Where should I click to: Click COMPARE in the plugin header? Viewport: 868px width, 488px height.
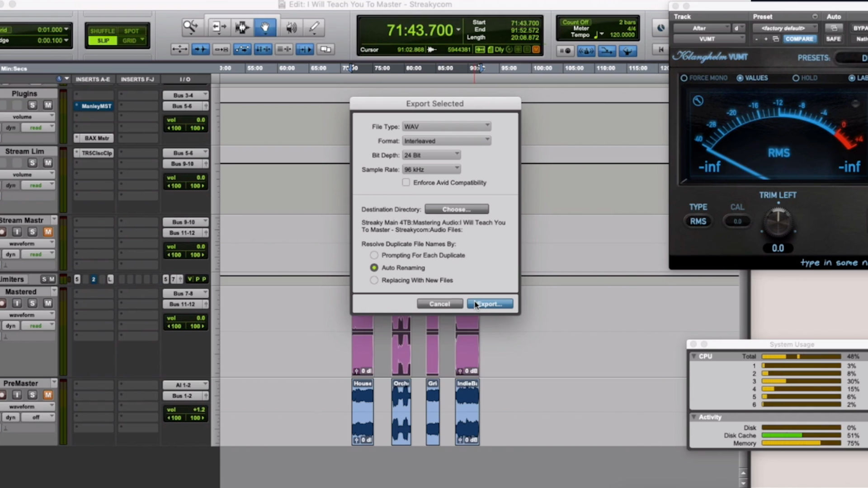click(x=799, y=39)
